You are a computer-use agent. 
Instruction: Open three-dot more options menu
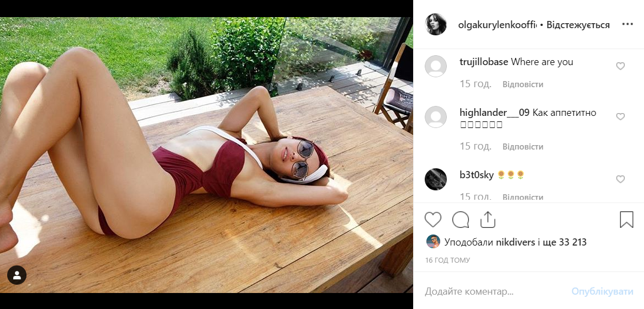[x=627, y=24]
